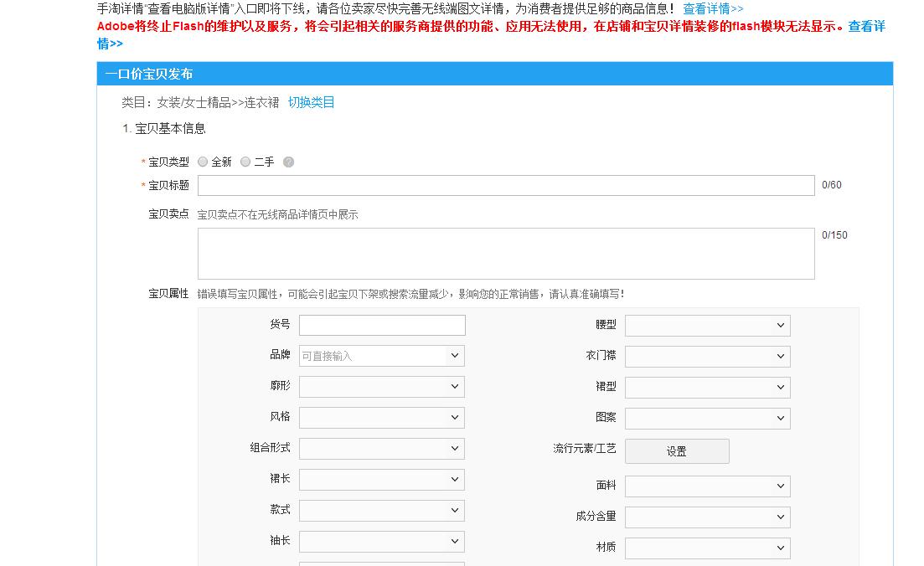Open the 衣门襟 dropdown
Viewport: 924px width, 566px height.
coord(707,356)
